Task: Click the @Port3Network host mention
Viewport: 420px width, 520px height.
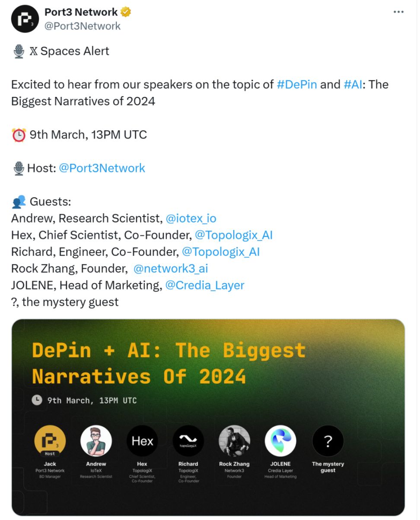Action: pyautogui.click(x=102, y=168)
